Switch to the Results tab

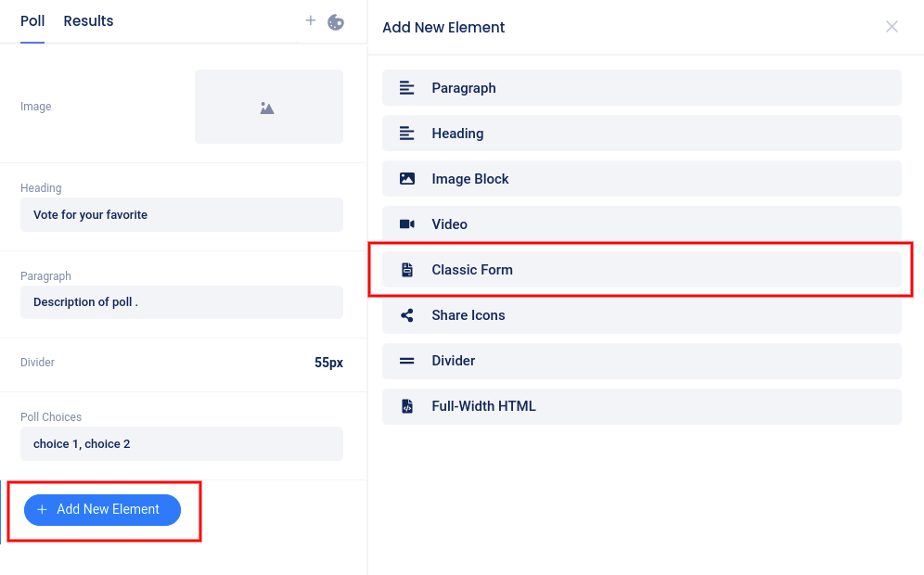(88, 21)
